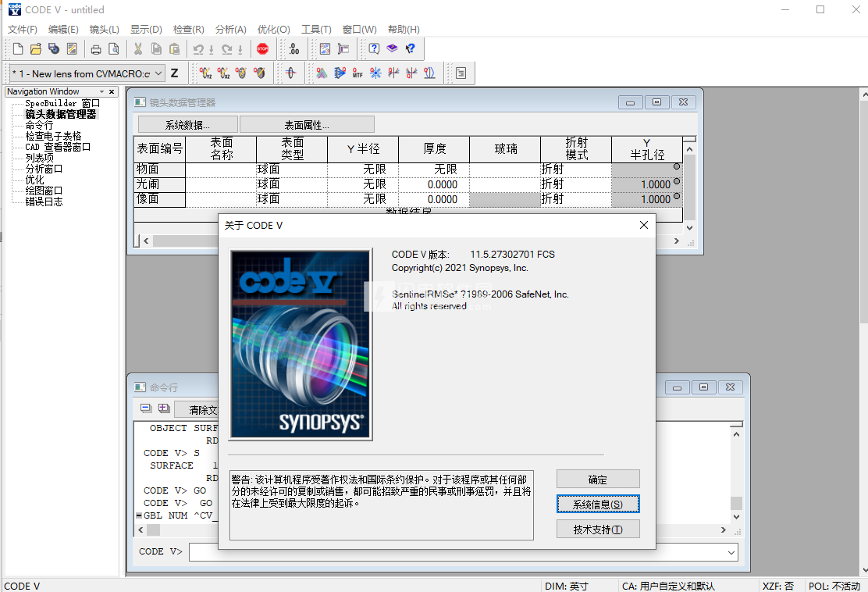Click the surface ring lens icon
Screen dimensions: 868x592
[x=290, y=73]
